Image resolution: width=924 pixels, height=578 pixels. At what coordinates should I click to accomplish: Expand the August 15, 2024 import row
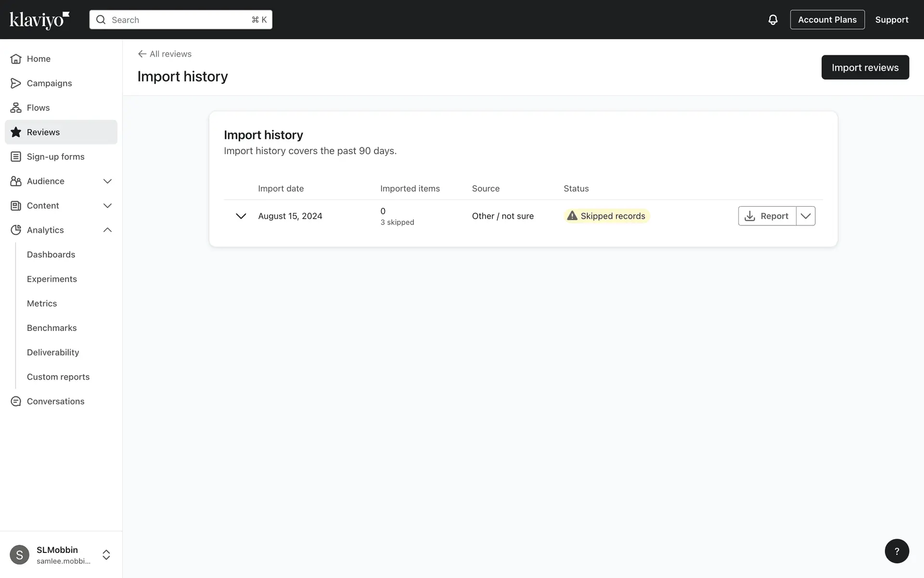[x=241, y=216]
